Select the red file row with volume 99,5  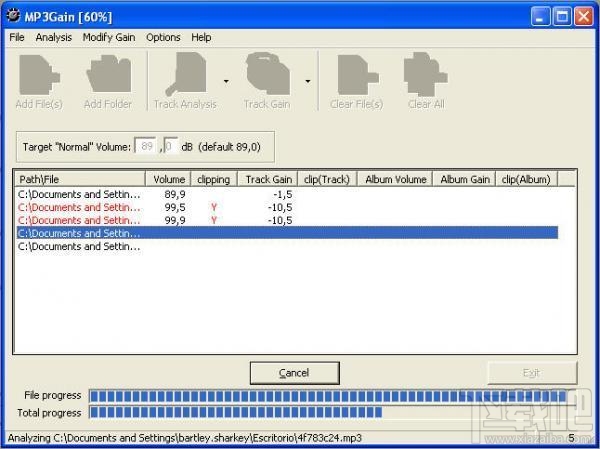pyautogui.click(x=287, y=207)
